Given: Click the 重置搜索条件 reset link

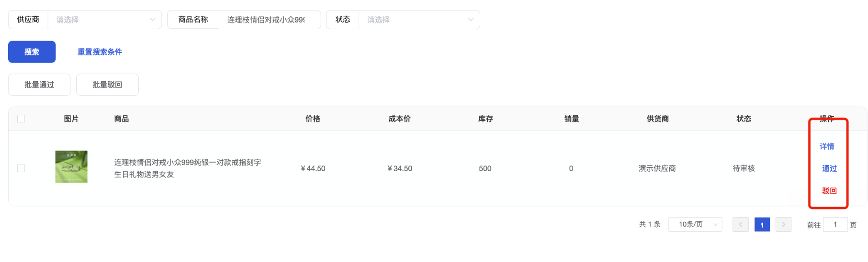Looking at the screenshot, I should (x=100, y=52).
